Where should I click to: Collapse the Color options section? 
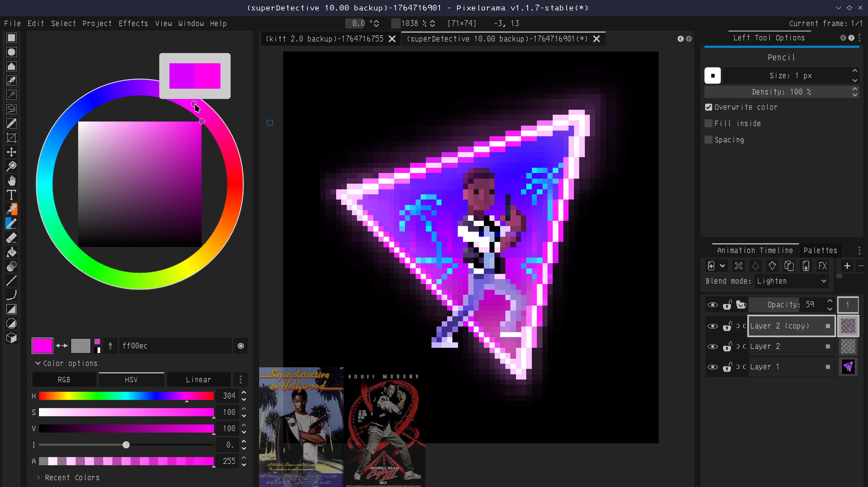click(66, 363)
